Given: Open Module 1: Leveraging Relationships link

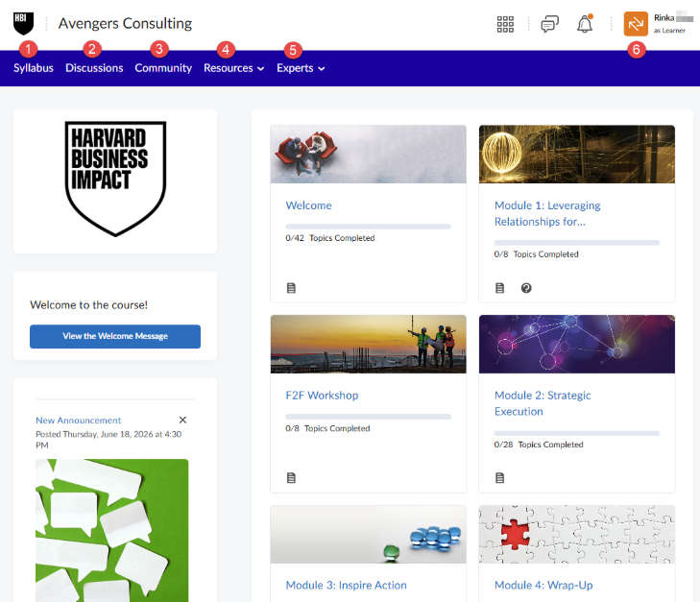Looking at the screenshot, I should (x=547, y=213).
